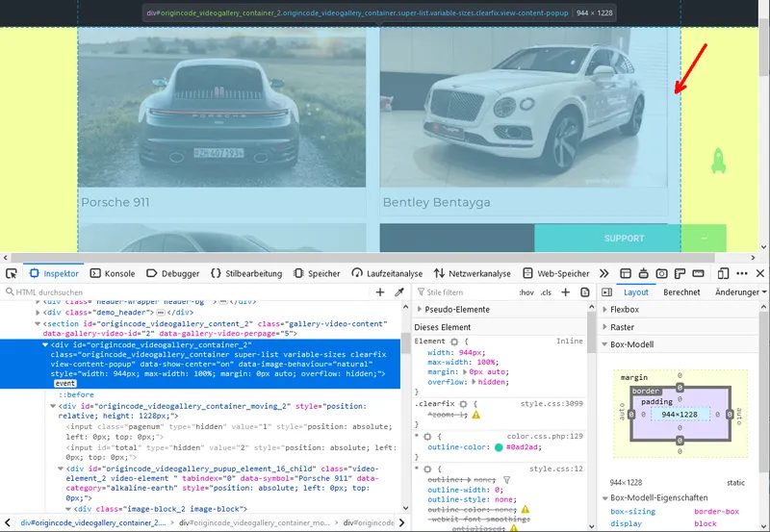The height and width of the screenshot is (532, 770).
Task: Open the Web-Speicher tab
Action: 556,273
